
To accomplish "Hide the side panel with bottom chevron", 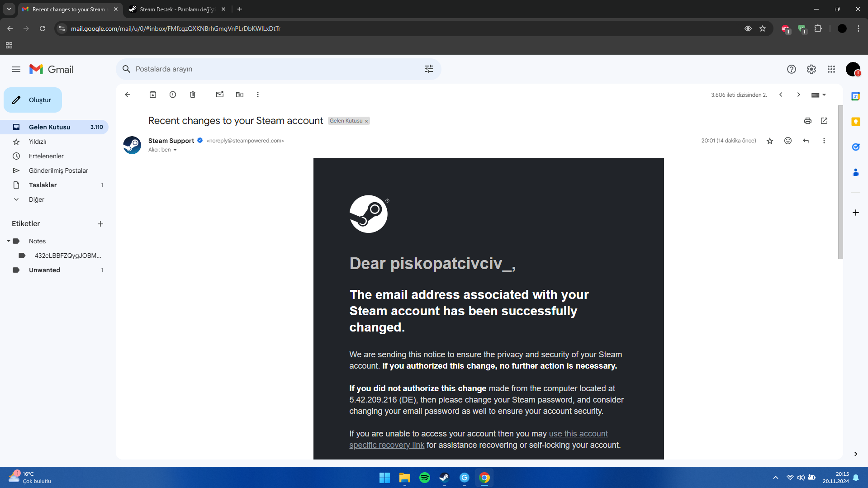I will pyautogui.click(x=856, y=454).
